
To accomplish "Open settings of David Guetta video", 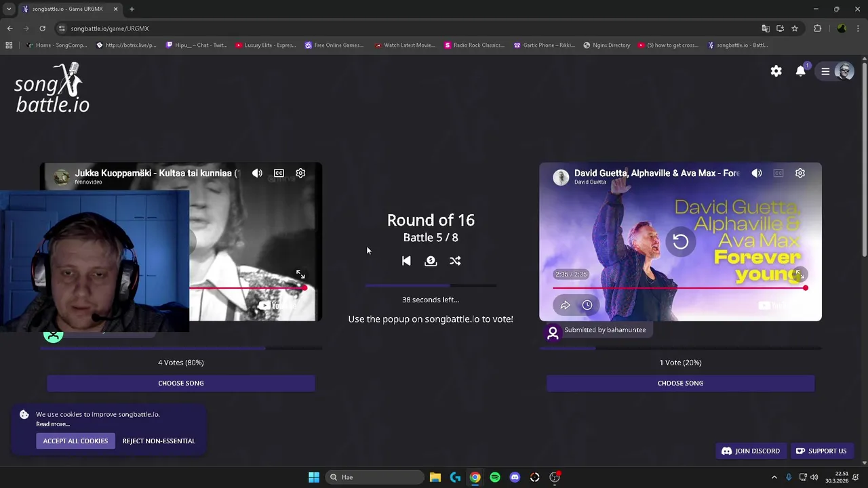I will 800,174.
